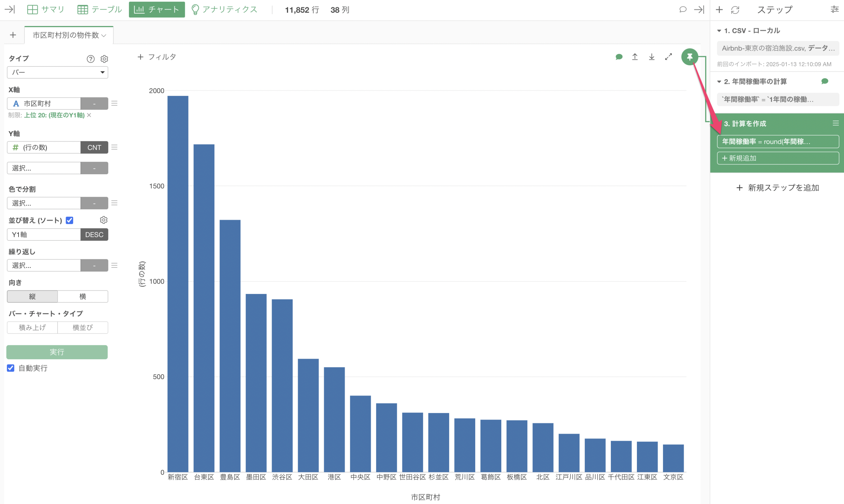Open step 3 hamburger menu

tap(836, 123)
